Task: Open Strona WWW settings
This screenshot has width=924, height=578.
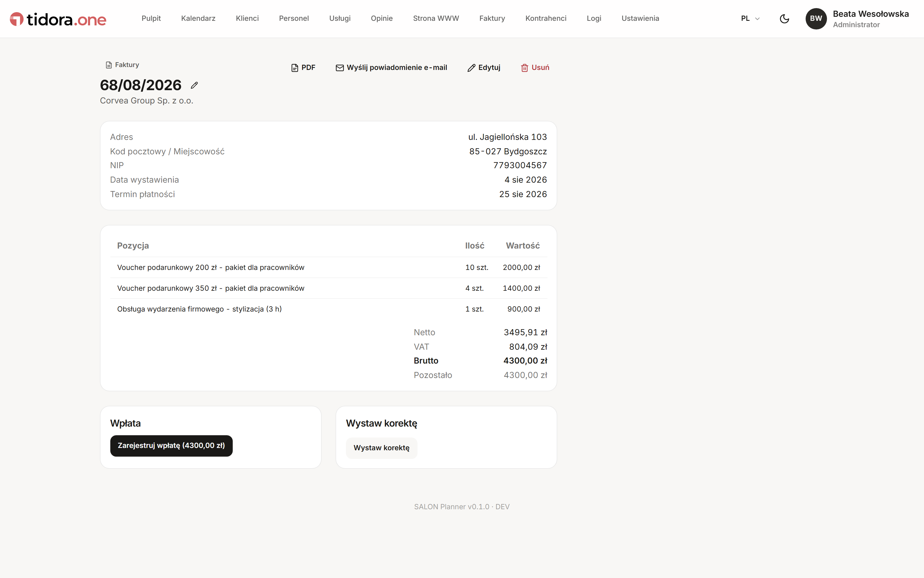Action: click(x=436, y=18)
